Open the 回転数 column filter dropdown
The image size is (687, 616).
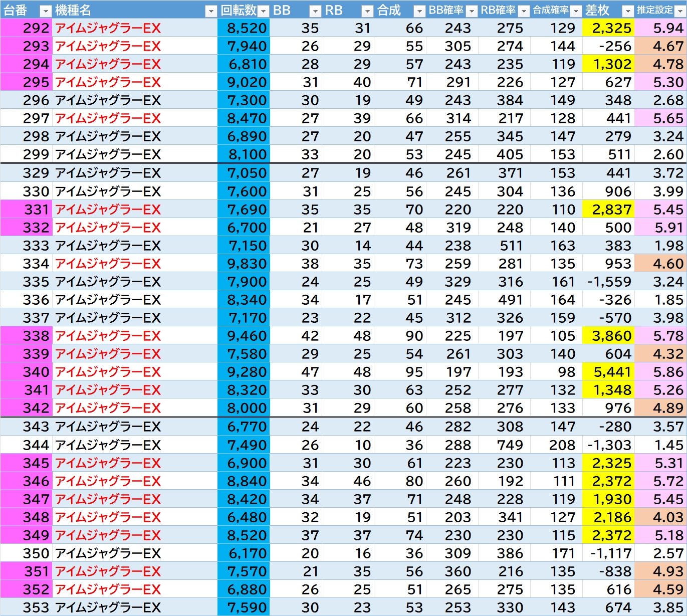[264, 11]
